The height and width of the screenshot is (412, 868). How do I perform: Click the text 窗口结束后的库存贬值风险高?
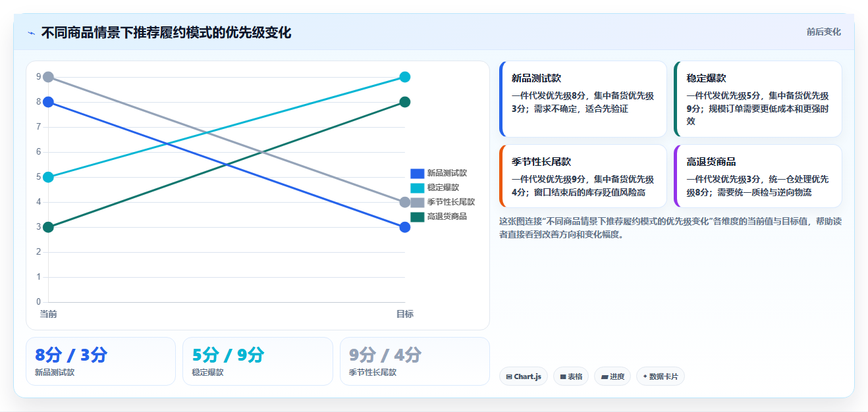(x=589, y=192)
